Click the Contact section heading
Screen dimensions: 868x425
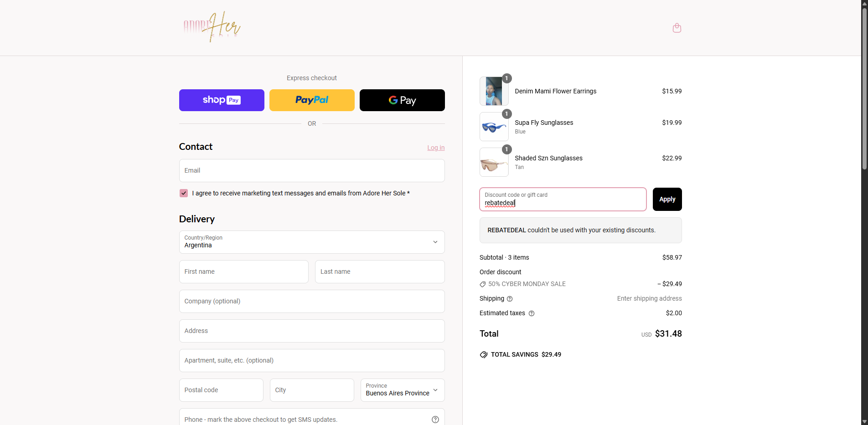tap(196, 147)
